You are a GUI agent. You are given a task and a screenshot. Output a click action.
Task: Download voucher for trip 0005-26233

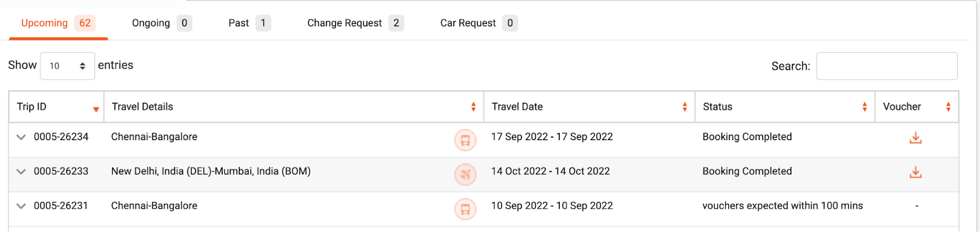(x=916, y=172)
